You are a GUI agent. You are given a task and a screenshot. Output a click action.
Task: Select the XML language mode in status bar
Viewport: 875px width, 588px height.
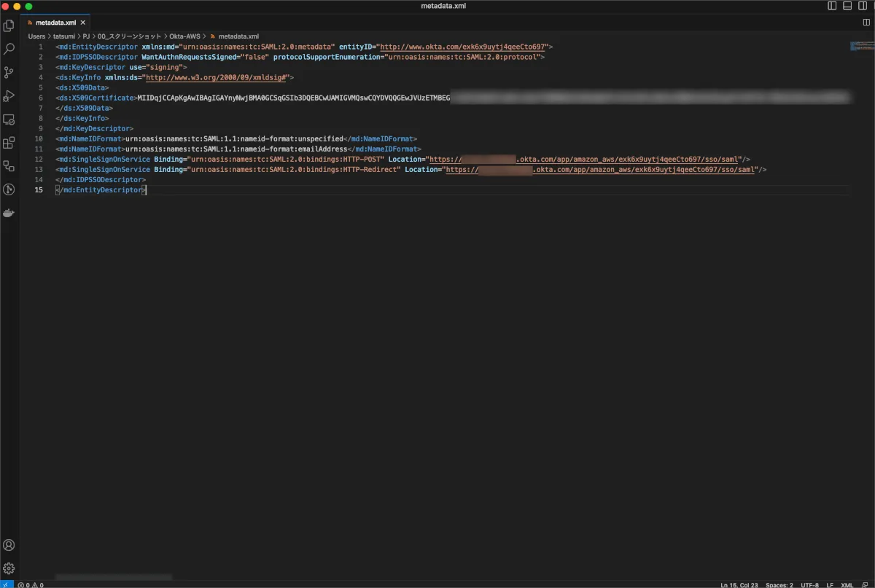pos(847,584)
